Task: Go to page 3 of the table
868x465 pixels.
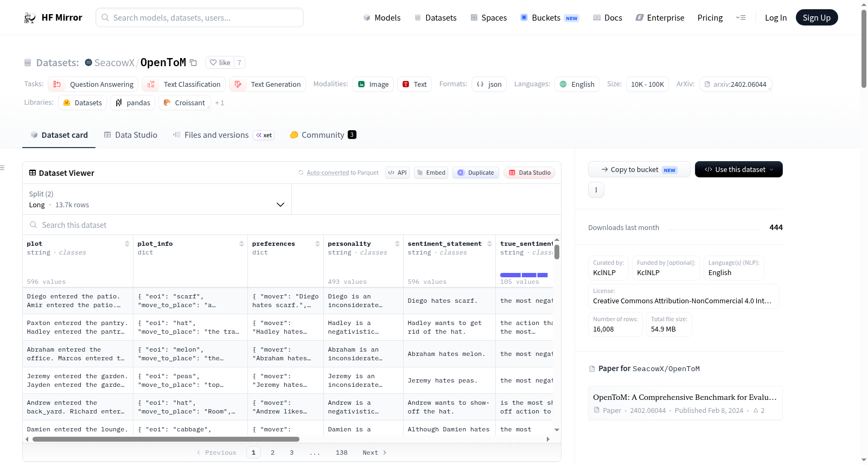Action: coord(291,453)
